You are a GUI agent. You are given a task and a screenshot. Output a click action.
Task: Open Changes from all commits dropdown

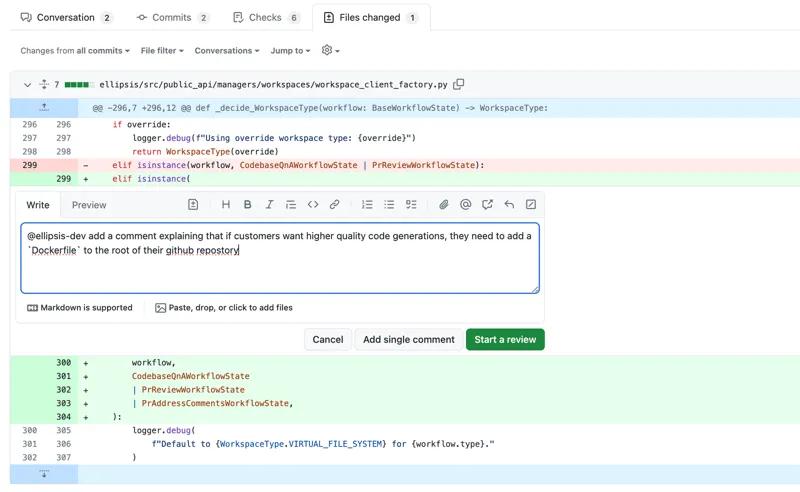(75, 51)
